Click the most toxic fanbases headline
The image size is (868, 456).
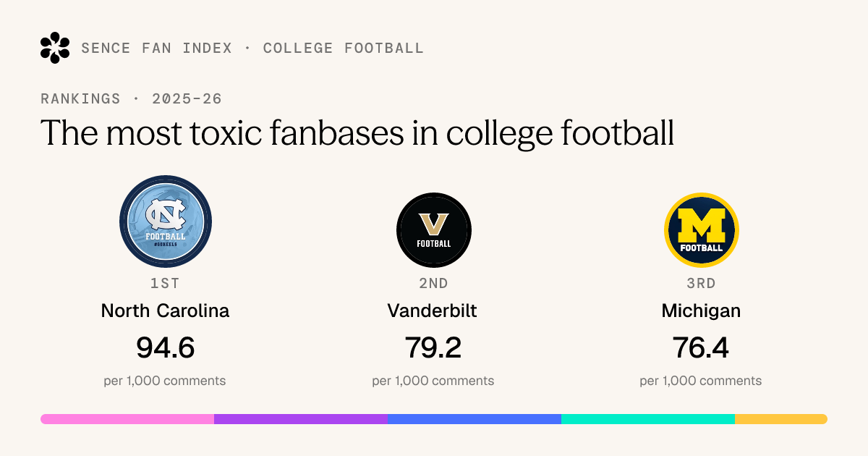357,133
